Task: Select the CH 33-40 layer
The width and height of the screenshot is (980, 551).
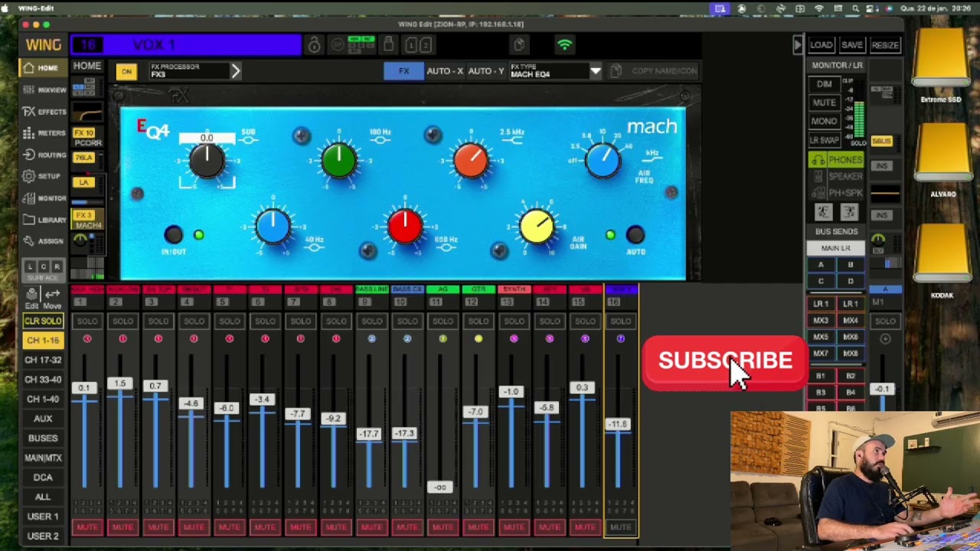Action: tap(43, 380)
